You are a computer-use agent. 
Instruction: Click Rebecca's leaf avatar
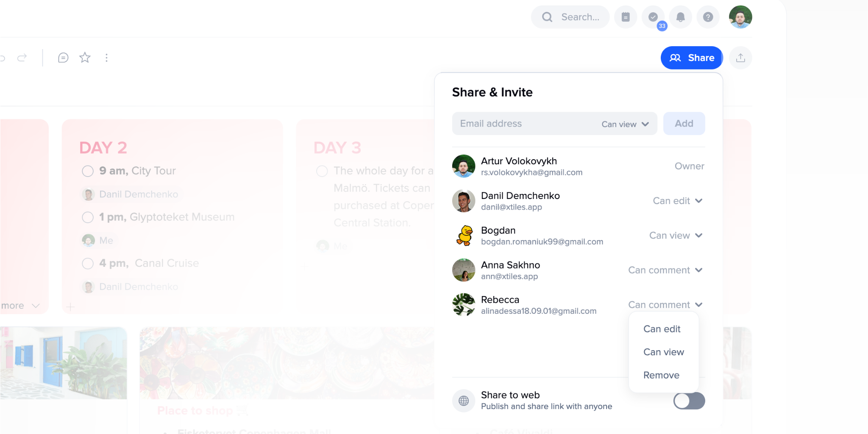click(464, 305)
